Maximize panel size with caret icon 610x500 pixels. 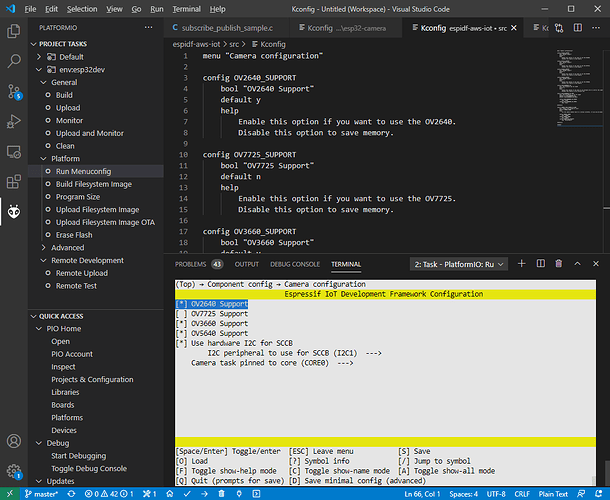pyautogui.click(x=577, y=264)
